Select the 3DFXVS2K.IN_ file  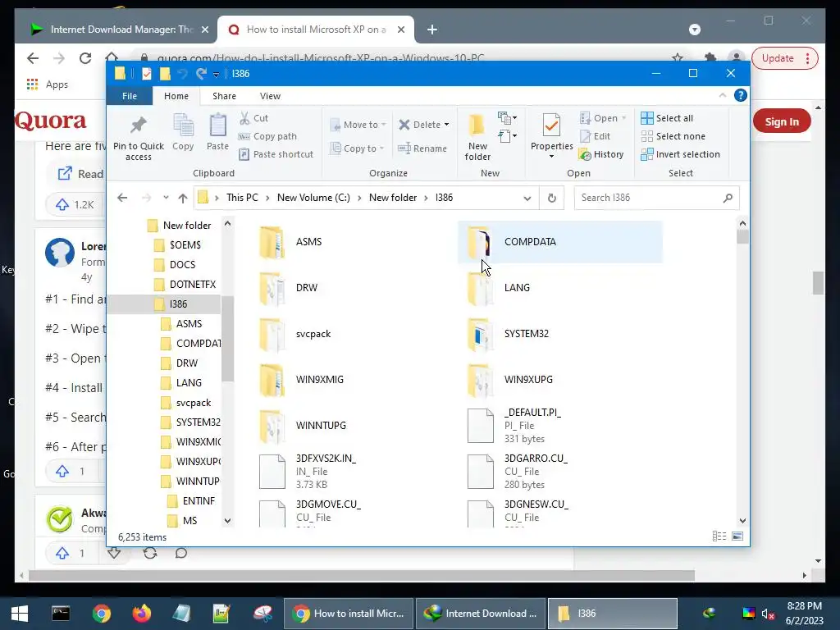click(x=352, y=472)
